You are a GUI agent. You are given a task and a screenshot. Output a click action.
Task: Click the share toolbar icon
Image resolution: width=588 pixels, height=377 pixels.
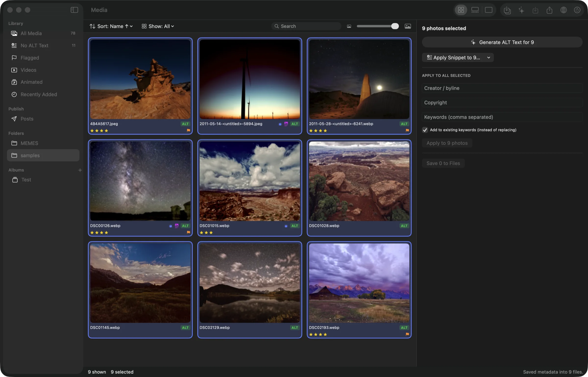click(x=549, y=10)
